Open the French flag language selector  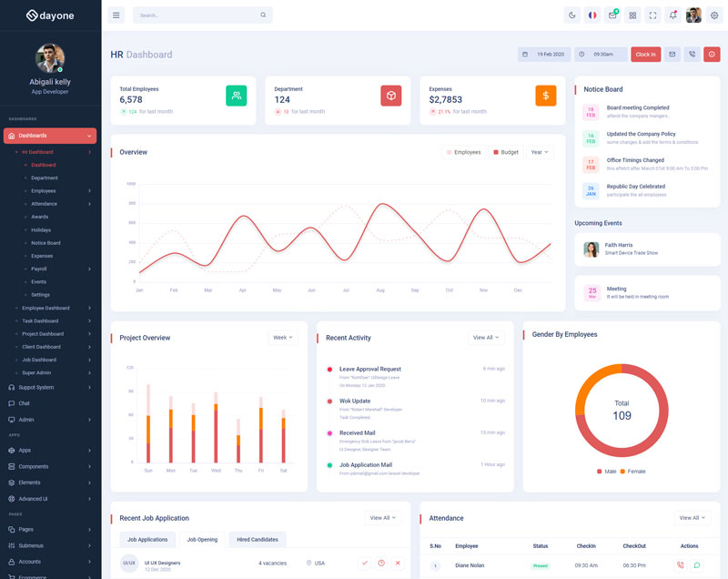[592, 15]
